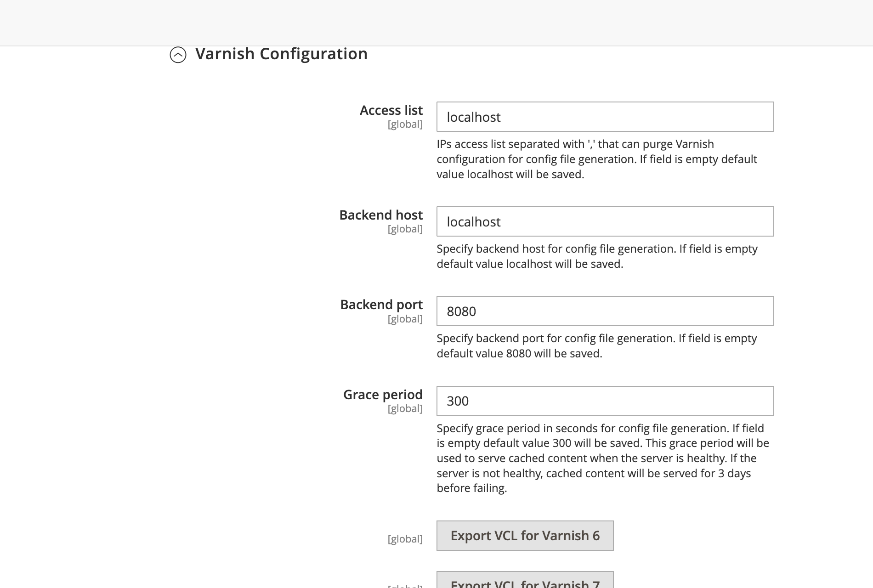Click the Backend port field label
Image resolution: width=873 pixels, height=588 pixels.
381,305
